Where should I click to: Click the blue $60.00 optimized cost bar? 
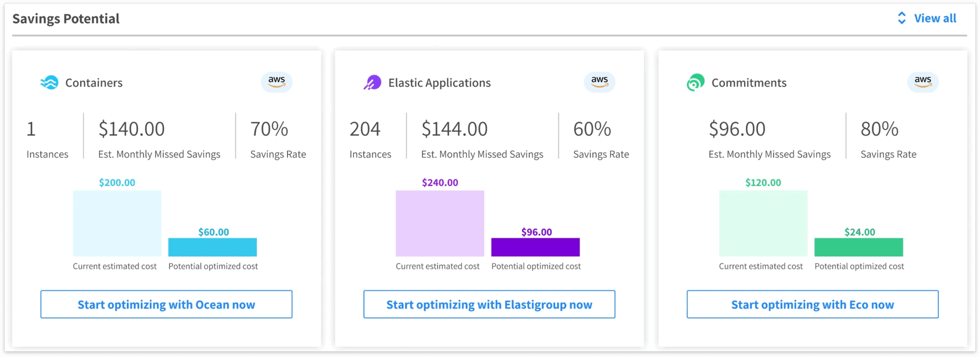(213, 247)
